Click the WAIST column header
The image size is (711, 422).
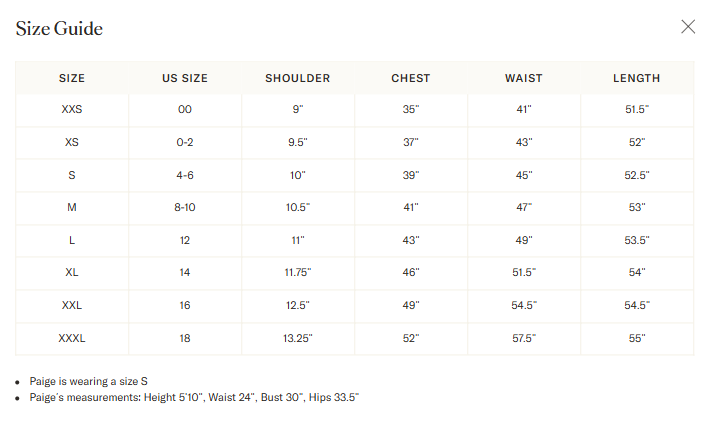[524, 78]
